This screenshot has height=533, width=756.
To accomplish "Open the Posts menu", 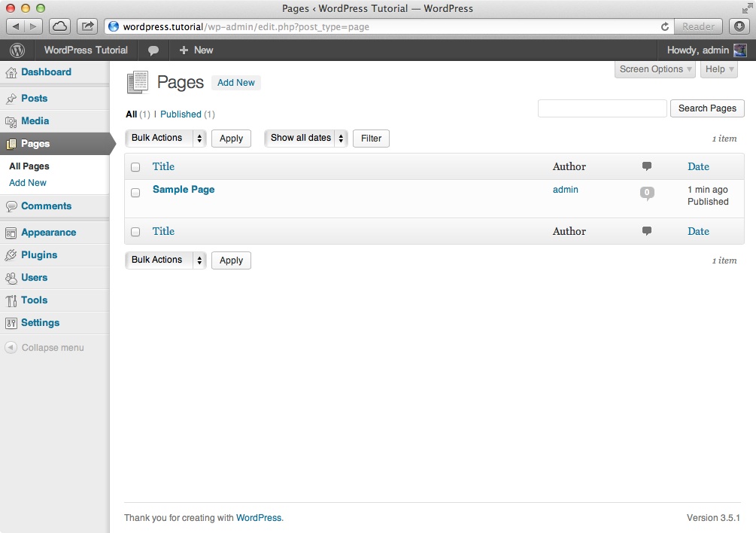I will pos(35,99).
